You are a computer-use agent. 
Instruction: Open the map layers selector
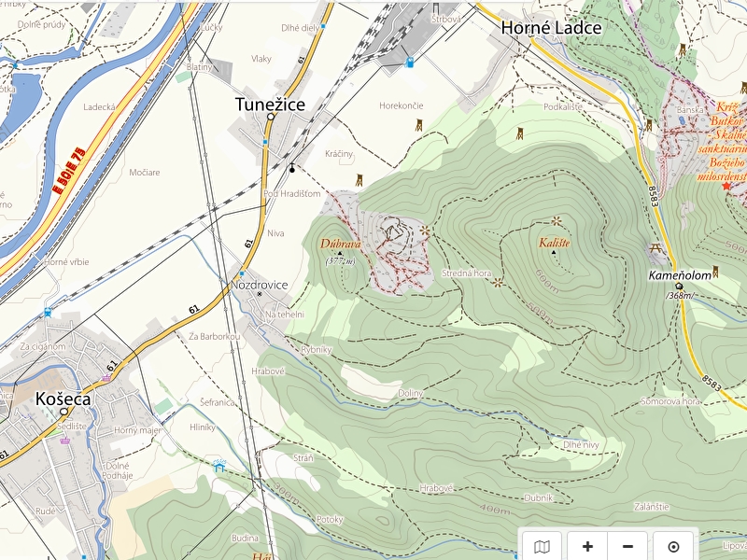542,546
